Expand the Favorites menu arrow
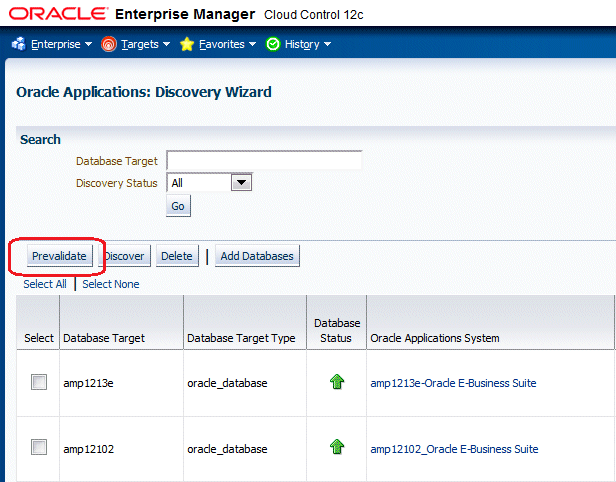Screen dimensions: 616x482 coord(252,44)
